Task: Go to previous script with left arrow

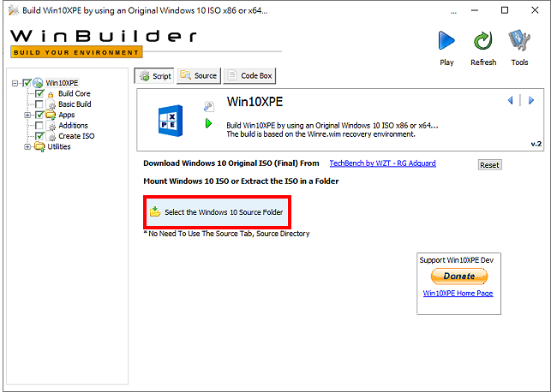Action: pyautogui.click(x=510, y=100)
